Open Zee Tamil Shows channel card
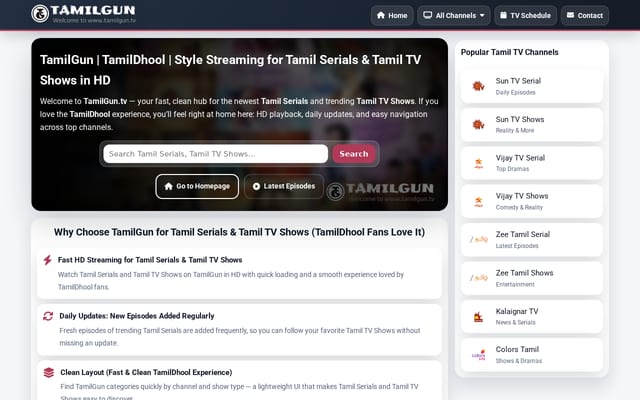Viewport: 640px width, 400px height. [x=531, y=278]
